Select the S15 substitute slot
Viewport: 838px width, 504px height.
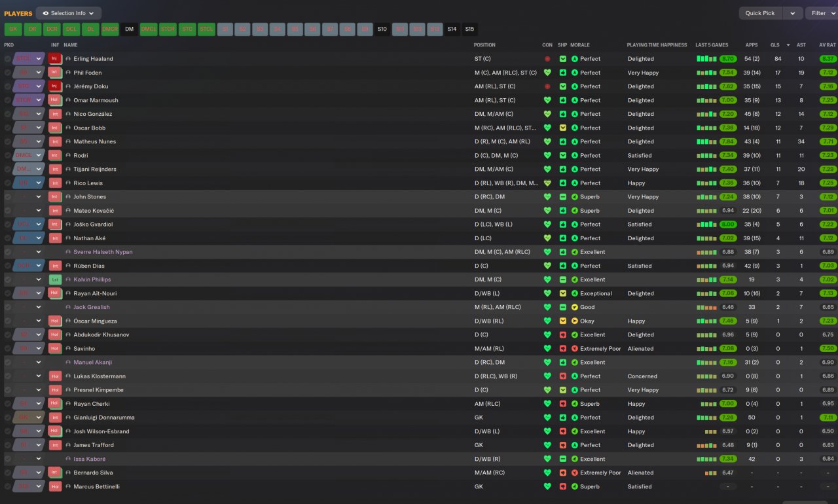pyautogui.click(x=469, y=29)
